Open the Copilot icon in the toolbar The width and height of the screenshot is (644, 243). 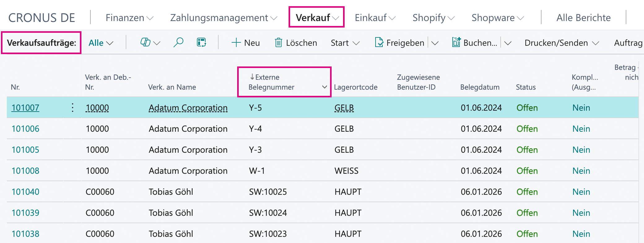(145, 42)
